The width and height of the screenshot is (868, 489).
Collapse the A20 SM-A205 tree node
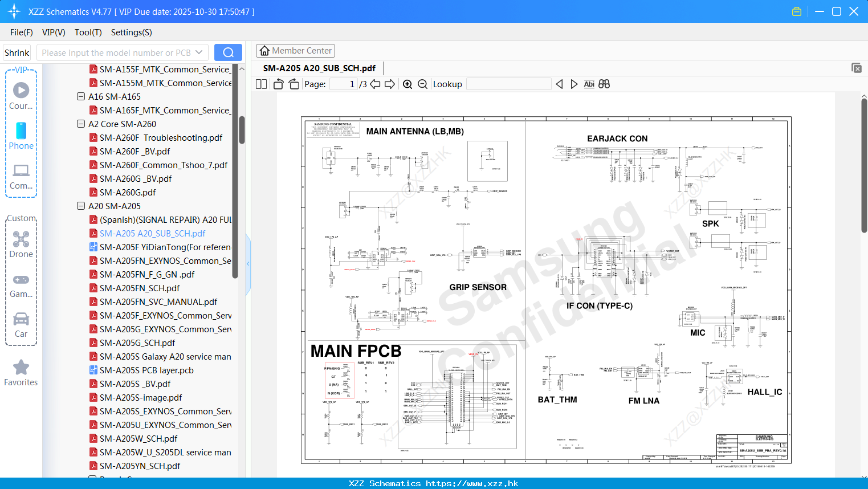coord(81,206)
